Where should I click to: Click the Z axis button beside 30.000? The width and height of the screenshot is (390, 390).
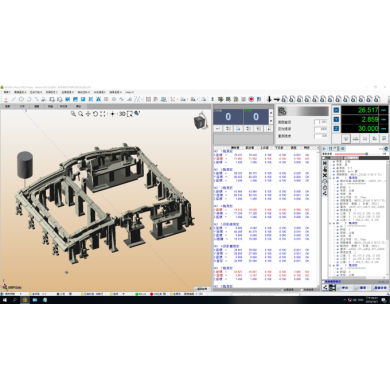[x=336, y=128]
